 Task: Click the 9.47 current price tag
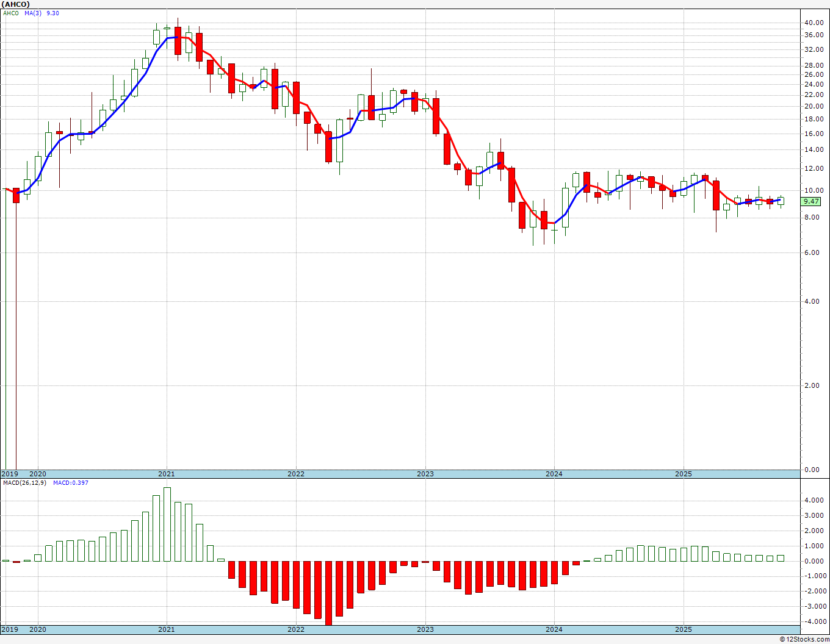coord(811,201)
